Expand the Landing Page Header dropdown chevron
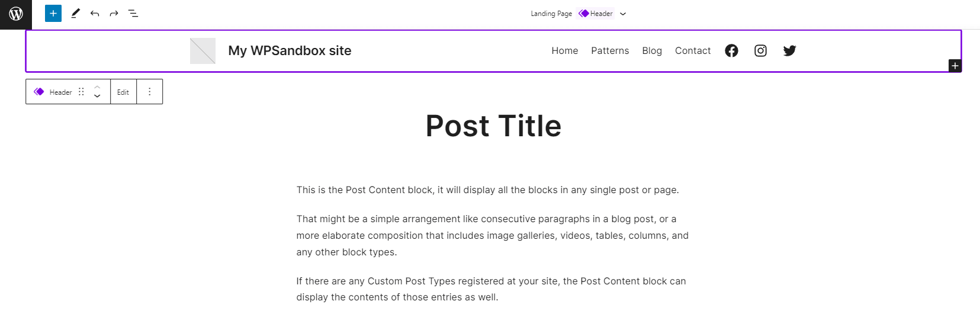 point(623,14)
